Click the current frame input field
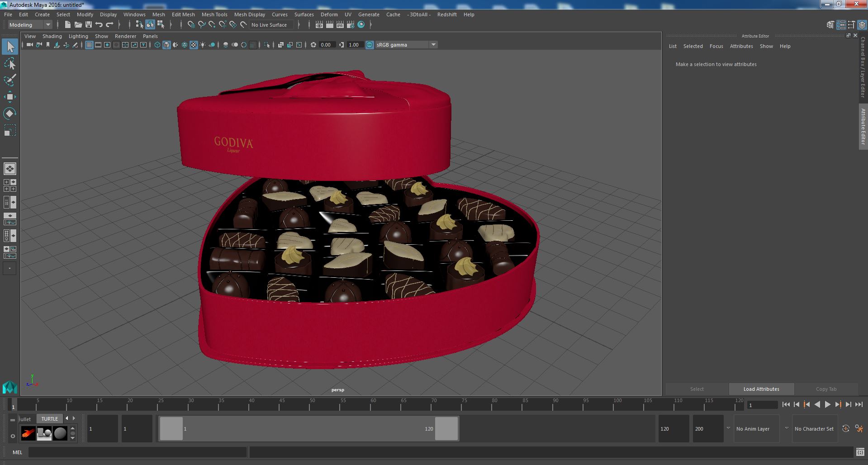The image size is (868, 465). 762,405
